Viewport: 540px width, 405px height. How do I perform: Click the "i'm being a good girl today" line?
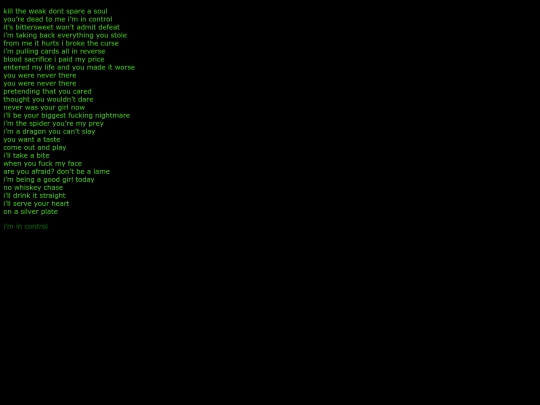pyautogui.click(x=49, y=180)
